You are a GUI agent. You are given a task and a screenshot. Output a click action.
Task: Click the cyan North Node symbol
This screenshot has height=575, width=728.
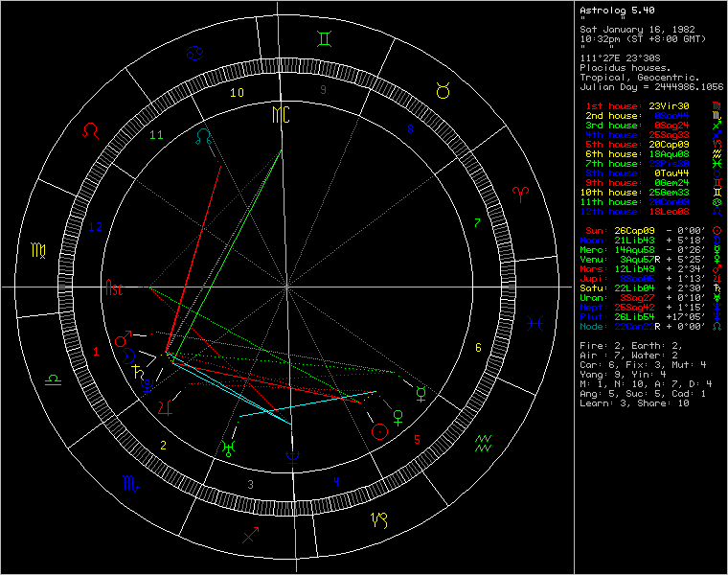(x=204, y=136)
